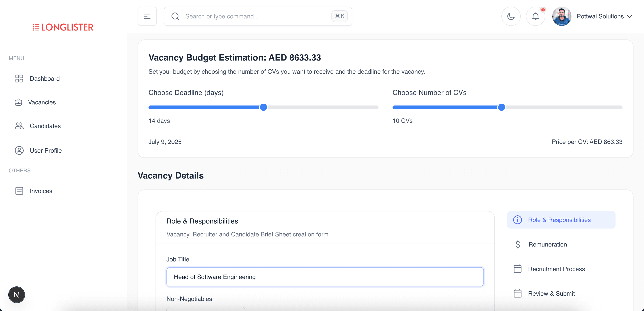Click the Recruitment Process calendar icon

517,269
